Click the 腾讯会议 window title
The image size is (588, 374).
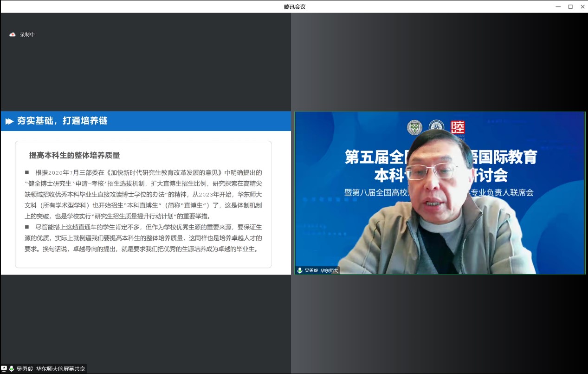pos(294,7)
